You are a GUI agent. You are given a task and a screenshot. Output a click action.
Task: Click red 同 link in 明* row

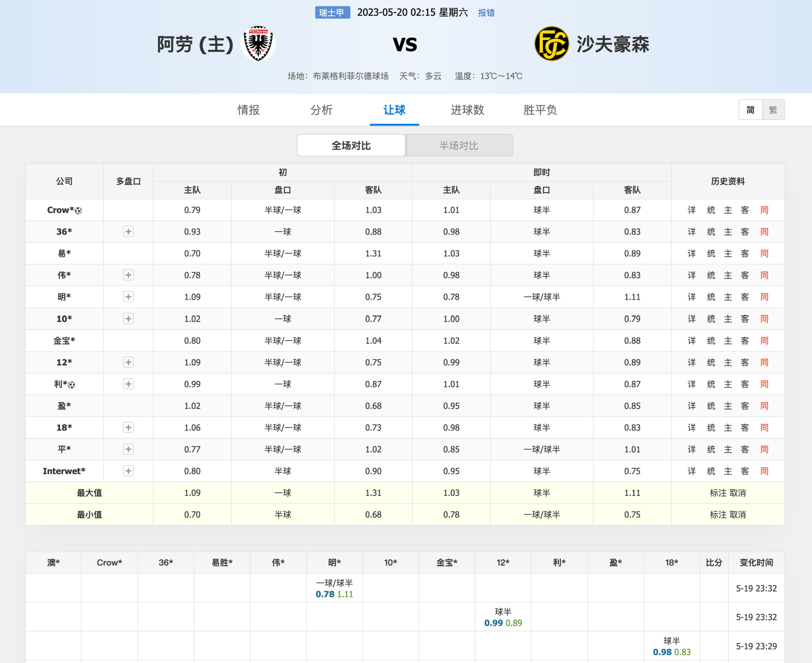click(x=764, y=297)
